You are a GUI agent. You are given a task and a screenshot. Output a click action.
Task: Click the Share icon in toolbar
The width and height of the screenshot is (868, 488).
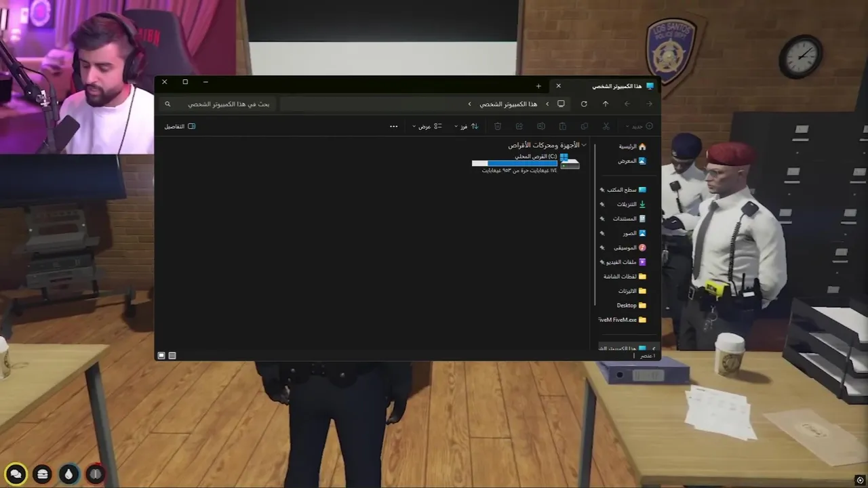click(x=519, y=126)
